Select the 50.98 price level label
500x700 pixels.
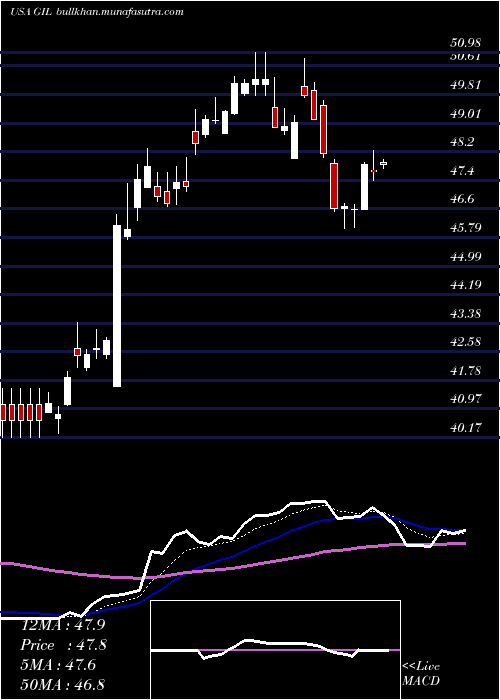pyautogui.click(x=465, y=43)
